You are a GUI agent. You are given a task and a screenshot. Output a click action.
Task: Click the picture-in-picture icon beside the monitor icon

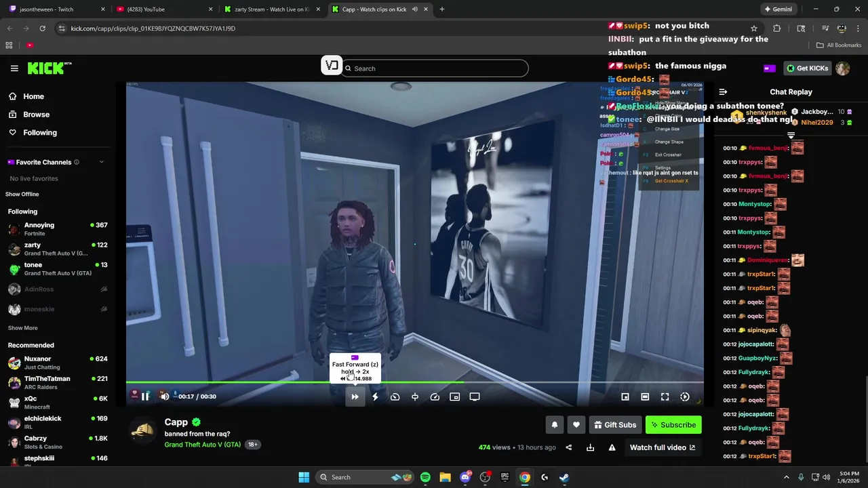click(455, 396)
